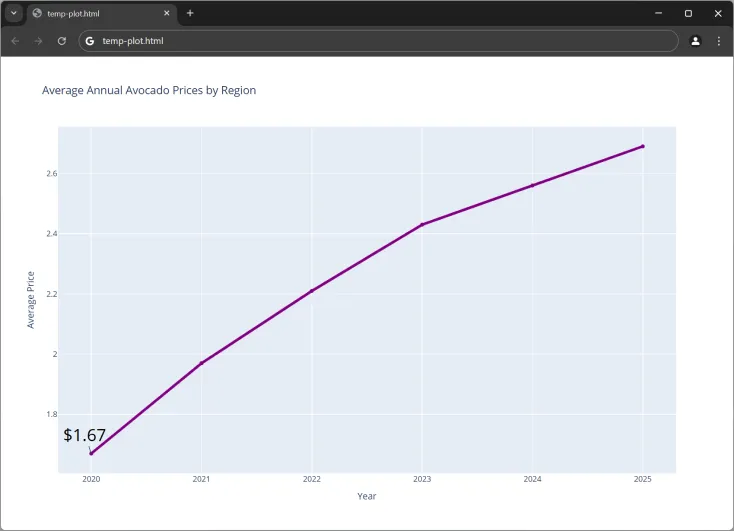The height and width of the screenshot is (531, 734).
Task: Click the x-axis tick label 2022
Action: pos(312,479)
